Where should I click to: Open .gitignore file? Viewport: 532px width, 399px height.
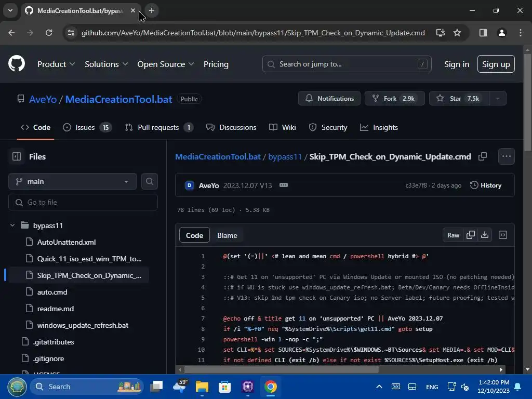(x=48, y=358)
